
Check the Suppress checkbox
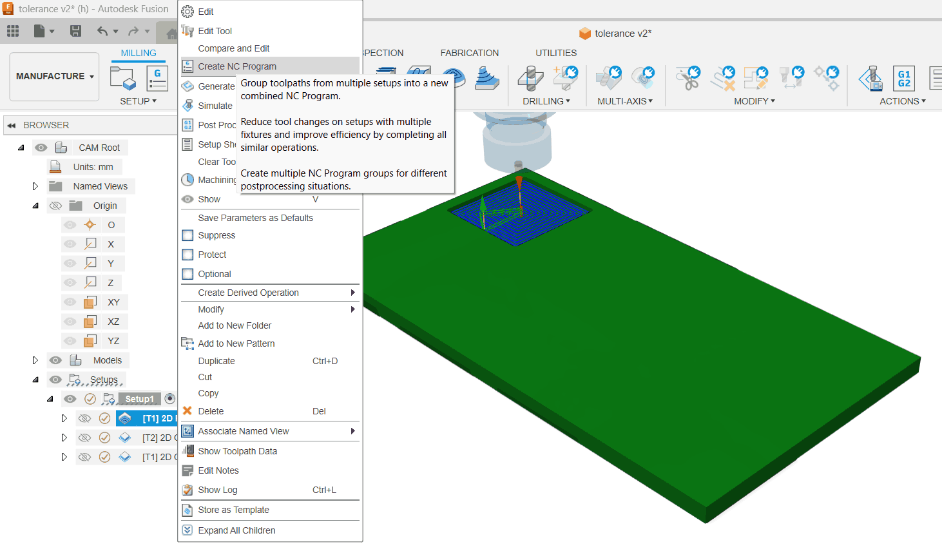point(187,235)
